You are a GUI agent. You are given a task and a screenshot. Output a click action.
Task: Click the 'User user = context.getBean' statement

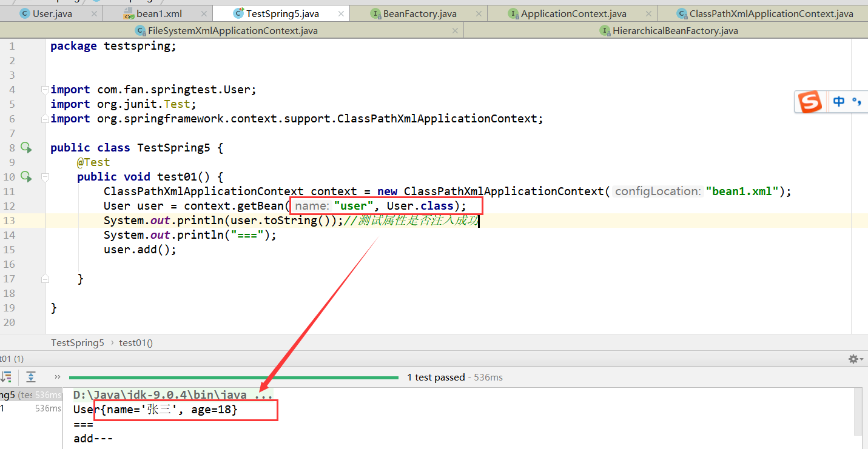click(285, 206)
